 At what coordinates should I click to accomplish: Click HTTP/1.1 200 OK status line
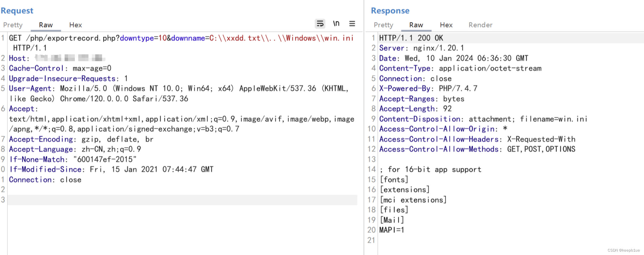tap(411, 38)
